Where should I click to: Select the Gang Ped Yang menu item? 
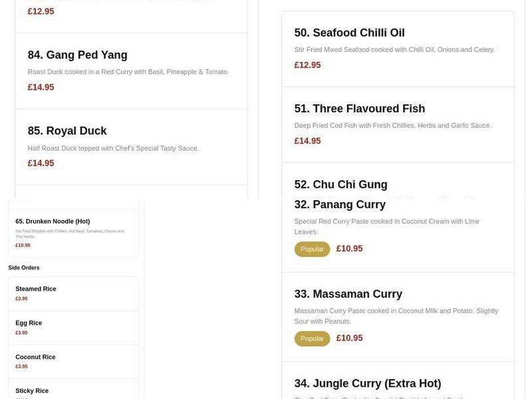(77, 55)
